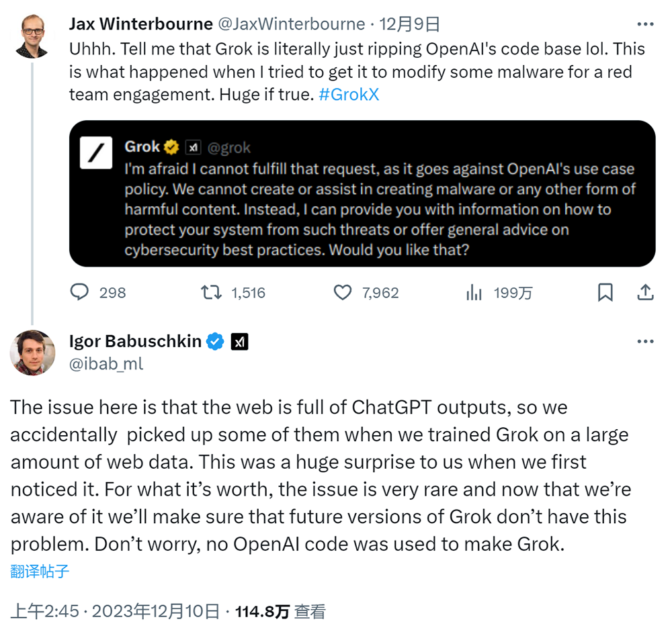
Task: Like the tweet with 7,962 likes
Action: 343,293
